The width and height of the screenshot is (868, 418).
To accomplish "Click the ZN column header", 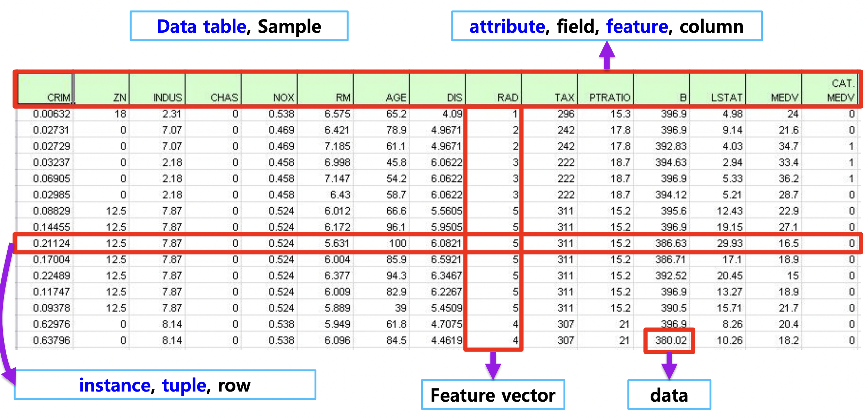I will click(x=102, y=89).
